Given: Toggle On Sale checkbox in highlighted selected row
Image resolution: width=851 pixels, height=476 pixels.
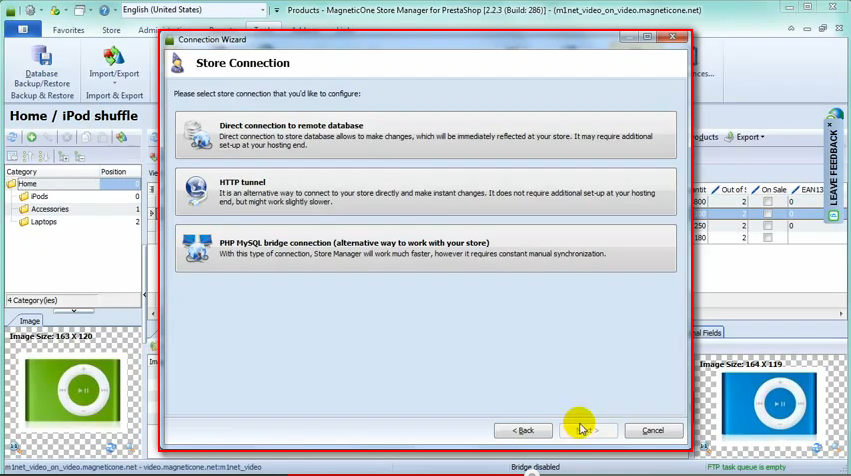Looking at the screenshot, I should 767,213.
